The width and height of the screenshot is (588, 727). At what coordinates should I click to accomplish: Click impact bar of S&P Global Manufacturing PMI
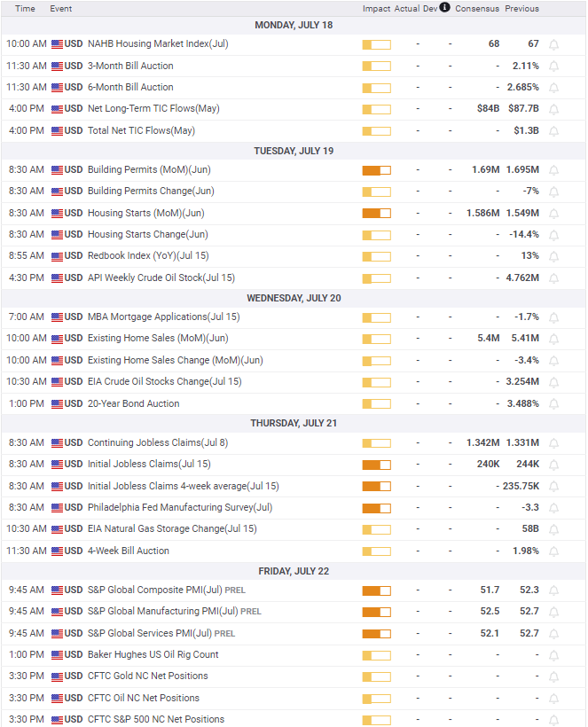[x=377, y=612]
